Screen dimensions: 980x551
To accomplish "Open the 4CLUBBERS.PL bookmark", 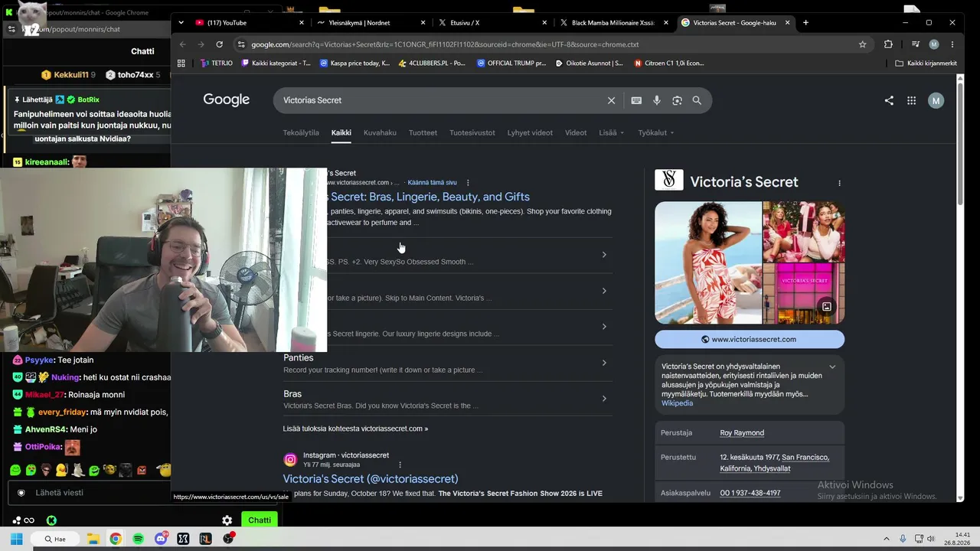I will tap(432, 64).
